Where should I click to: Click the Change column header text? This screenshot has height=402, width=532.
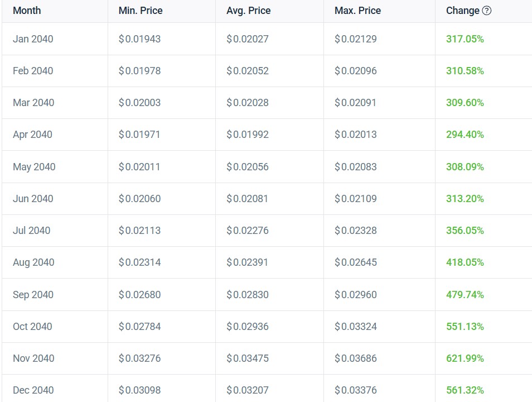(x=462, y=11)
